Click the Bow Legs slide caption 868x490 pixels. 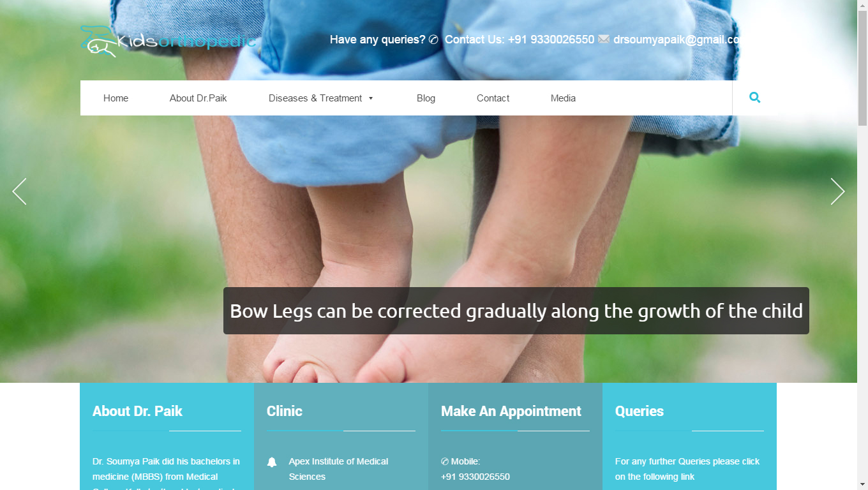coord(516,311)
